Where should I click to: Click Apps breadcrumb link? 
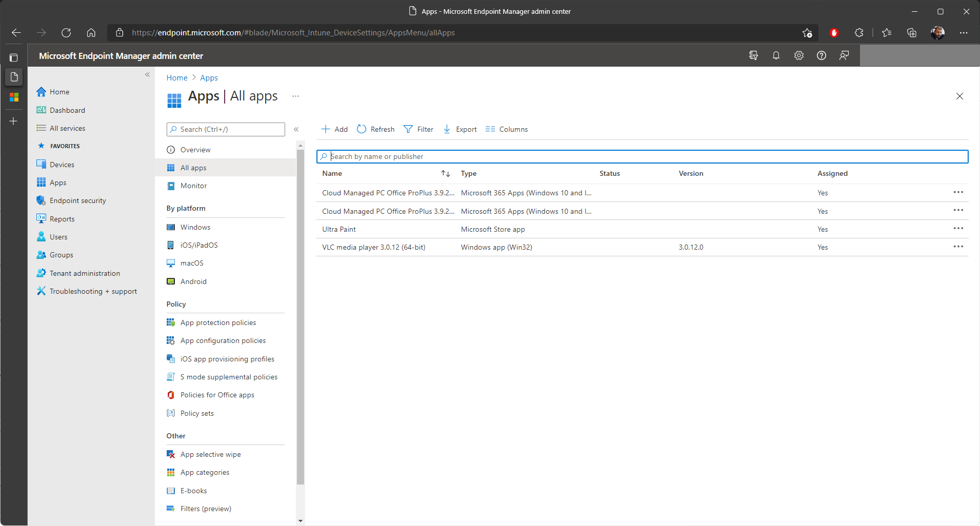(209, 78)
